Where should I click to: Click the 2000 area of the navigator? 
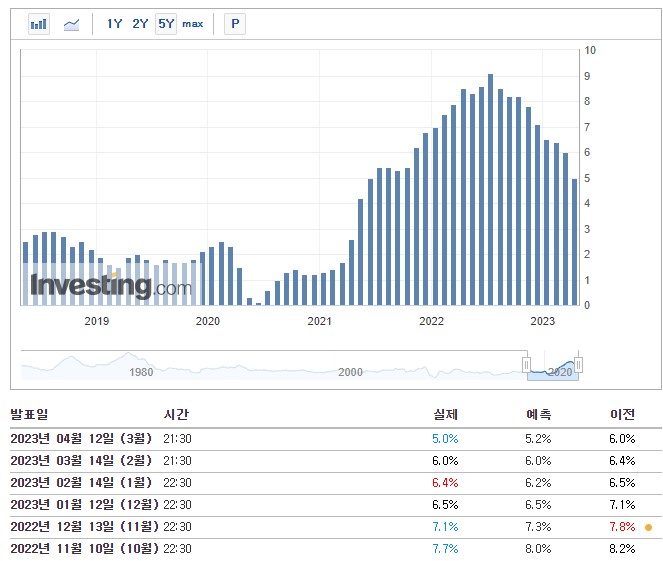350,372
